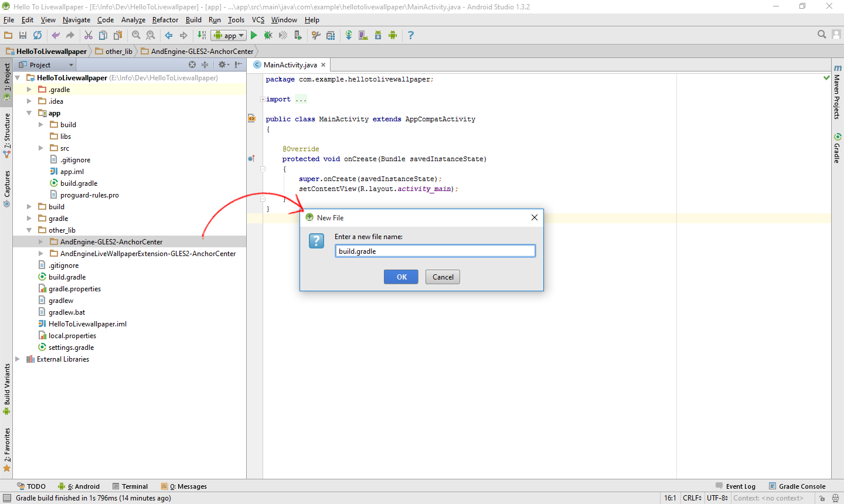Open Project Structure icon
Screen dimensions: 844x504
[331, 35]
